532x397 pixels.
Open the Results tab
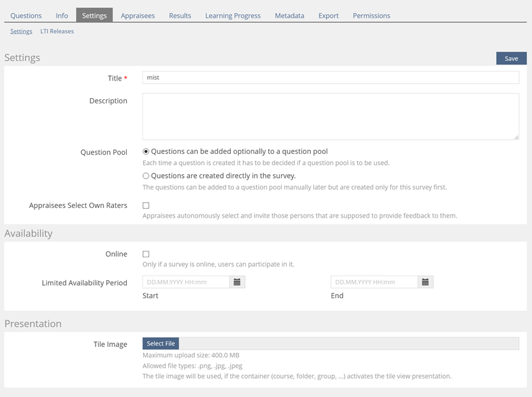180,16
